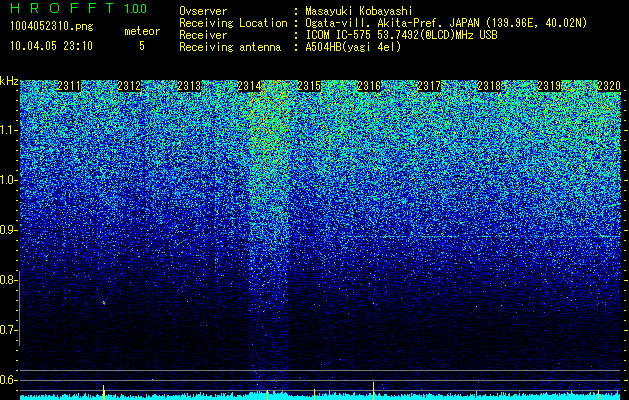Click time marker 2312
This screenshot has height=400, width=629.
129,86
